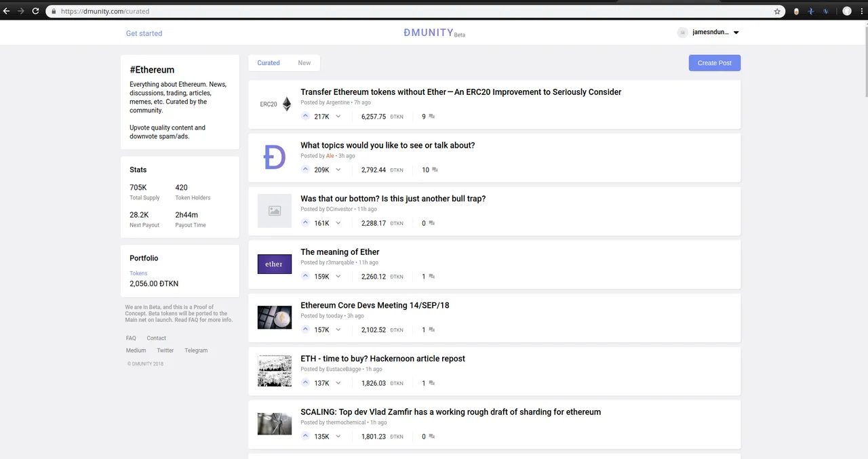The height and width of the screenshot is (459, 868).
Task: Open "Was that our bottom?" post title
Action: coord(393,199)
